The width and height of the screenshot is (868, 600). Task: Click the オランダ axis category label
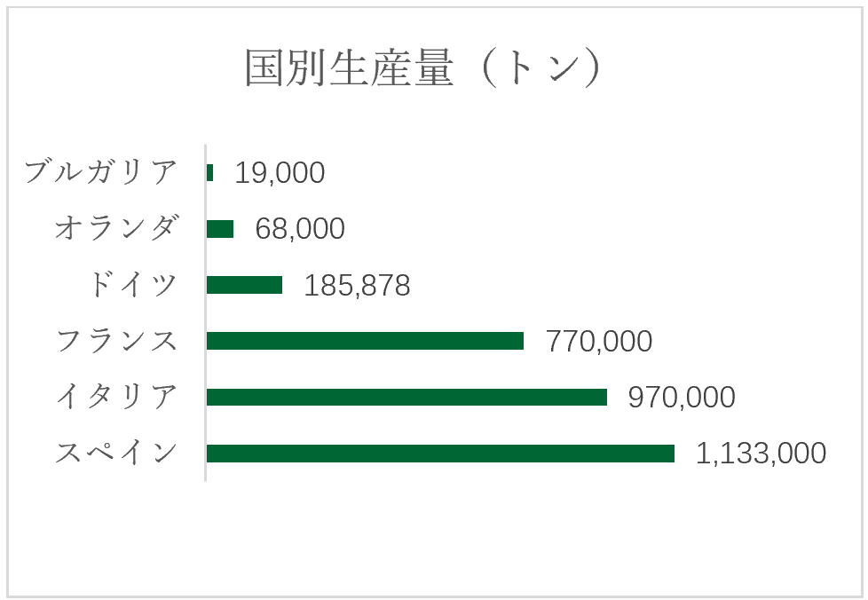pos(116,227)
